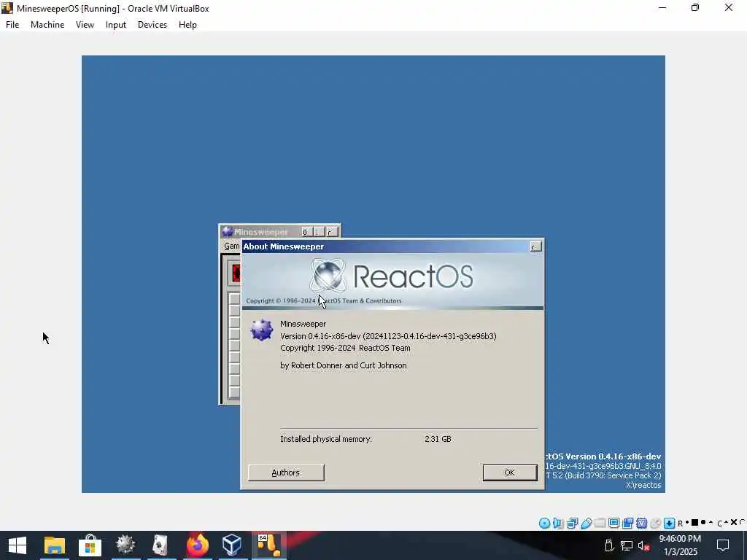
Task: Open the Game menu in the Minesweeper window
Action: (231, 246)
